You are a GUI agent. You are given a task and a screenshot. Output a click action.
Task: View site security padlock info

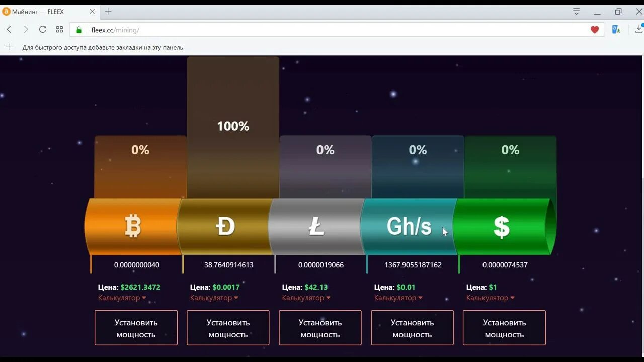tap(79, 30)
